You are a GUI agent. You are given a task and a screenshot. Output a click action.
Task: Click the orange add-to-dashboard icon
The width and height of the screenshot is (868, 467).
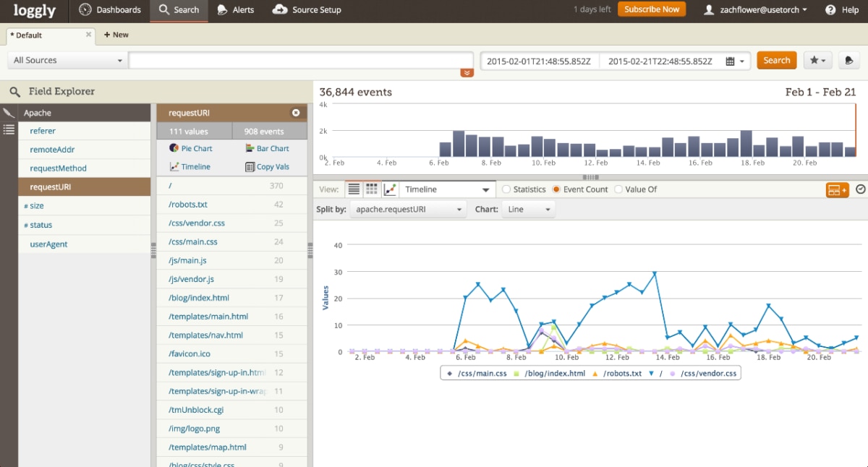[837, 189]
